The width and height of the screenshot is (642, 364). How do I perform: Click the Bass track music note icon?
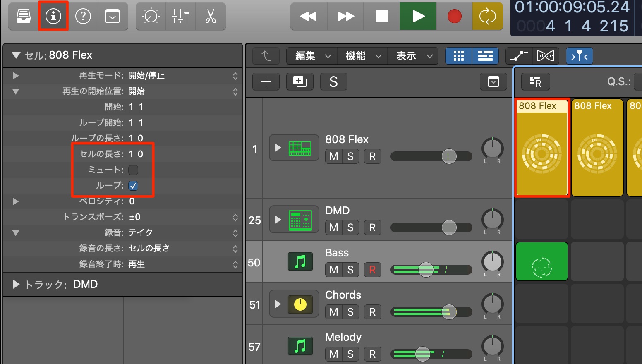click(300, 262)
